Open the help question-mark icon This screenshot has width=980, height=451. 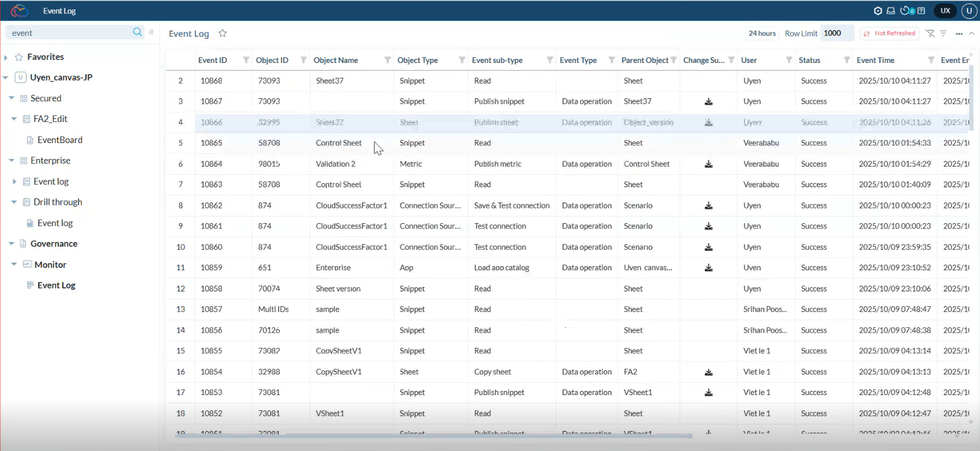pyautogui.click(x=921, y=11)
